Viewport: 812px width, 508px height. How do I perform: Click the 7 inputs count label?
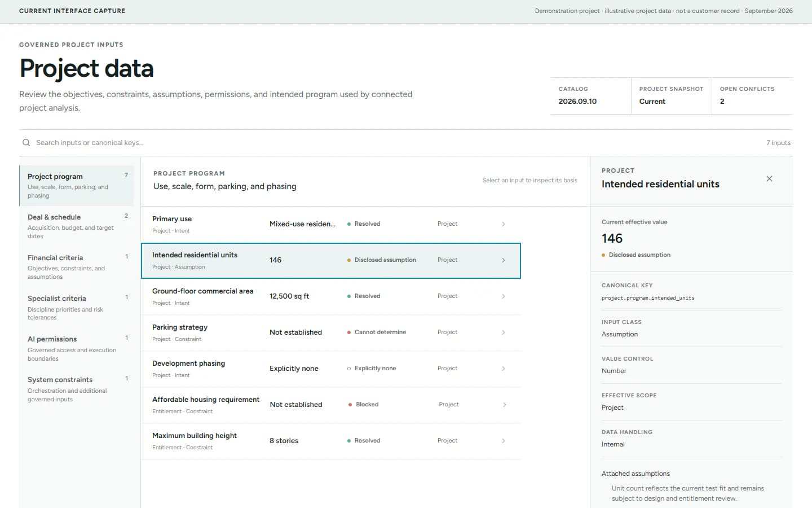(x=778, y=143)
